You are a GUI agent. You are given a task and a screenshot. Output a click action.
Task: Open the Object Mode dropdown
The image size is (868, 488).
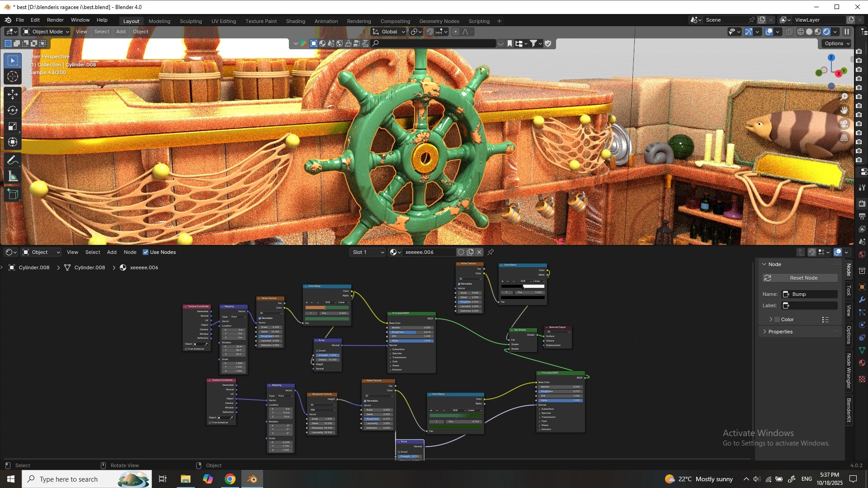click(x=46, y=32)
